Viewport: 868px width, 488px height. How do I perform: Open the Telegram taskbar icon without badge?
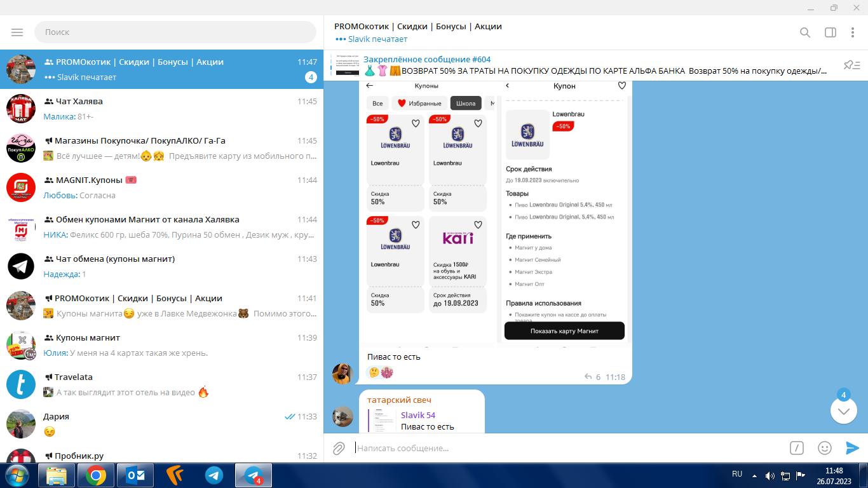pyautogui.click(x=214, y=475)
